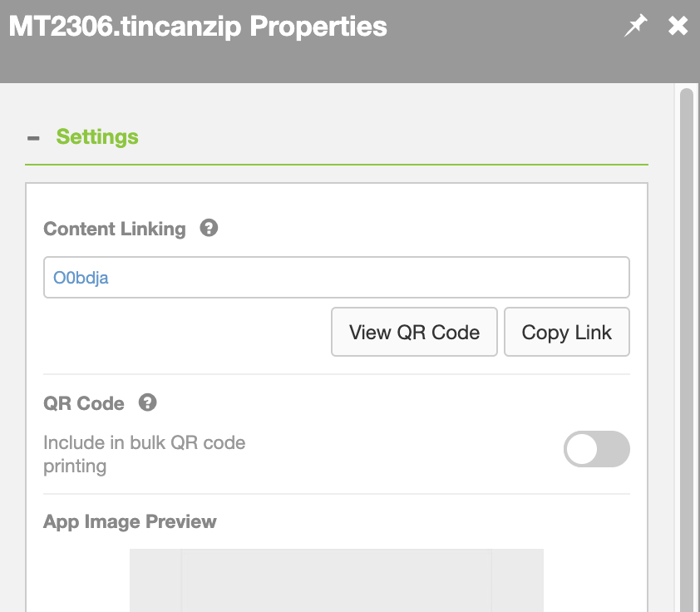Click the O0bdja link text
The image size is (700, 612).
coord(81,278)
